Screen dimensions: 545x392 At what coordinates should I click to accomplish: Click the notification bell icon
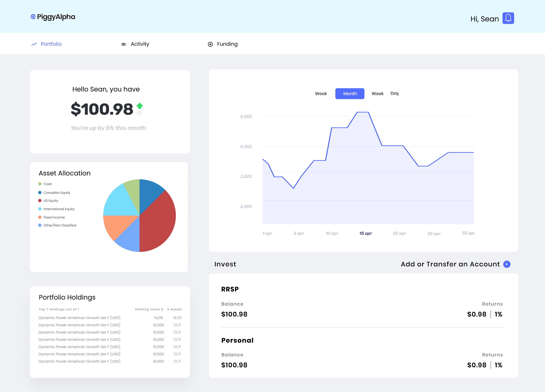coord(508,18)
